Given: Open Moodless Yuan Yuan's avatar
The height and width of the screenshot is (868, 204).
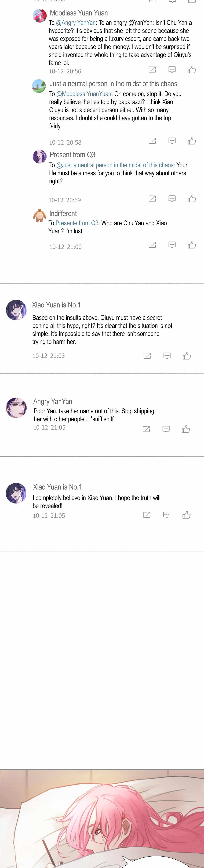Looking at the screenshot, I should click(40, 16).
